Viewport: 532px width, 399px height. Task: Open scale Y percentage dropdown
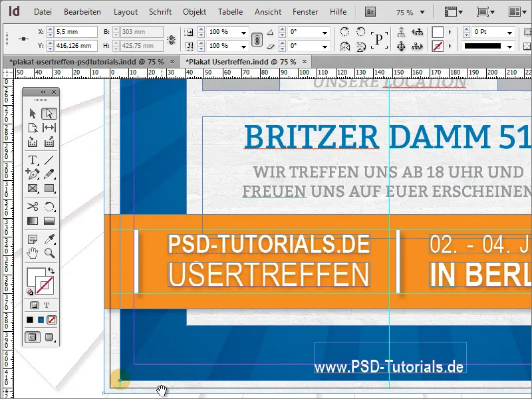[x=243, y=46]
